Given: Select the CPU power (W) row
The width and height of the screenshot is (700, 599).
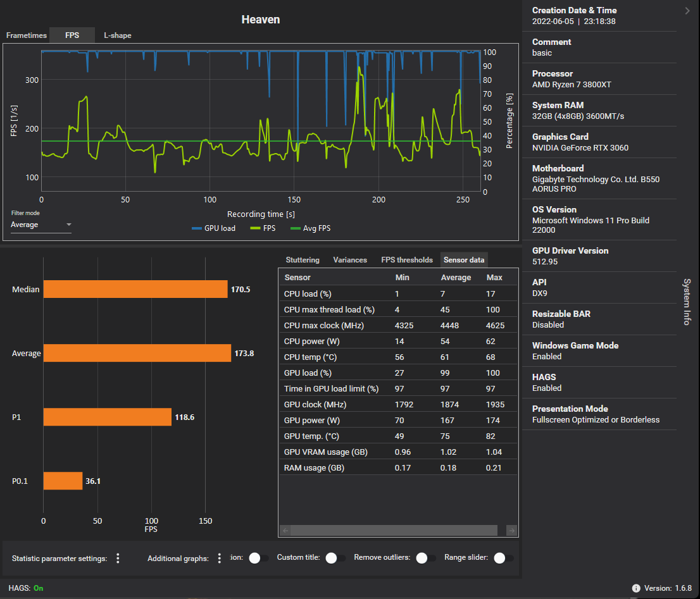Looking at the screenshot, I should (x=398, y=341).
